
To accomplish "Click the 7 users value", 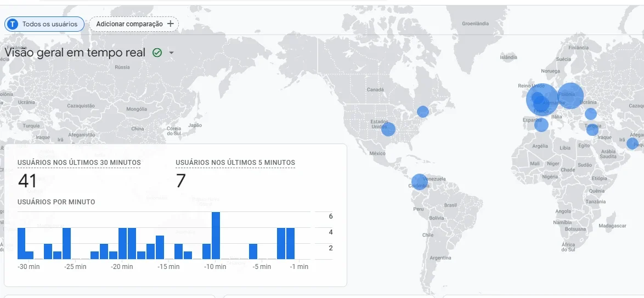I will pyautogui.click(x=180, y=181).
